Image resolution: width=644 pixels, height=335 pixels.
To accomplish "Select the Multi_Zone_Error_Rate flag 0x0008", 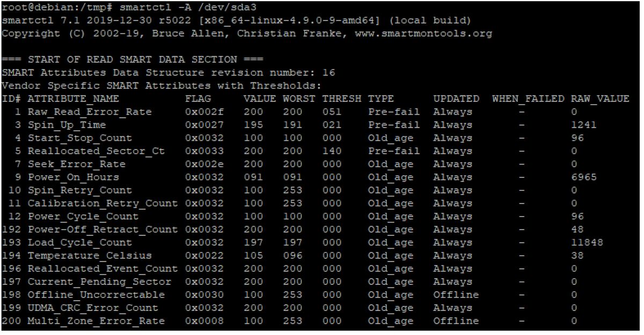I will pyautogui.click(x=204, y=321).
